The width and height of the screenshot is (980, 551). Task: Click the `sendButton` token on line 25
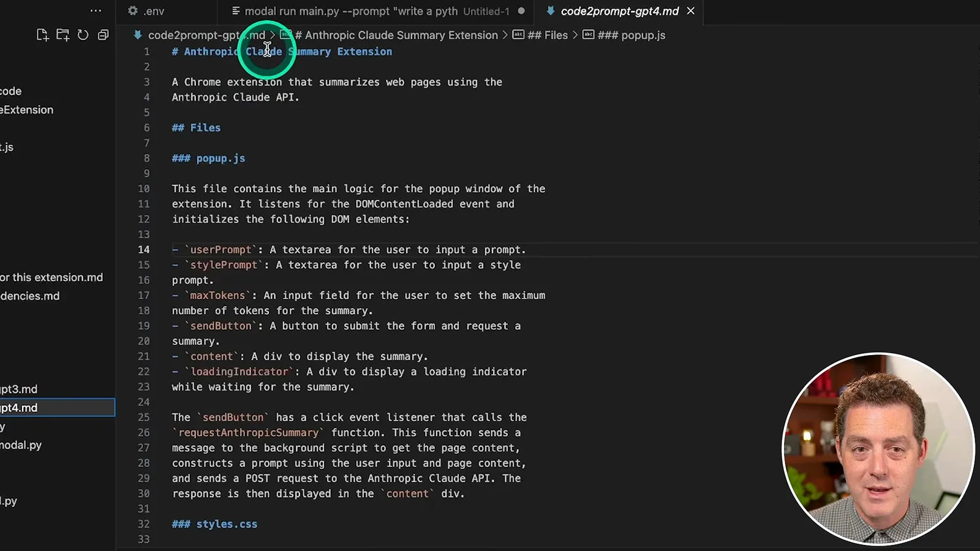click(x=233, y=418)
